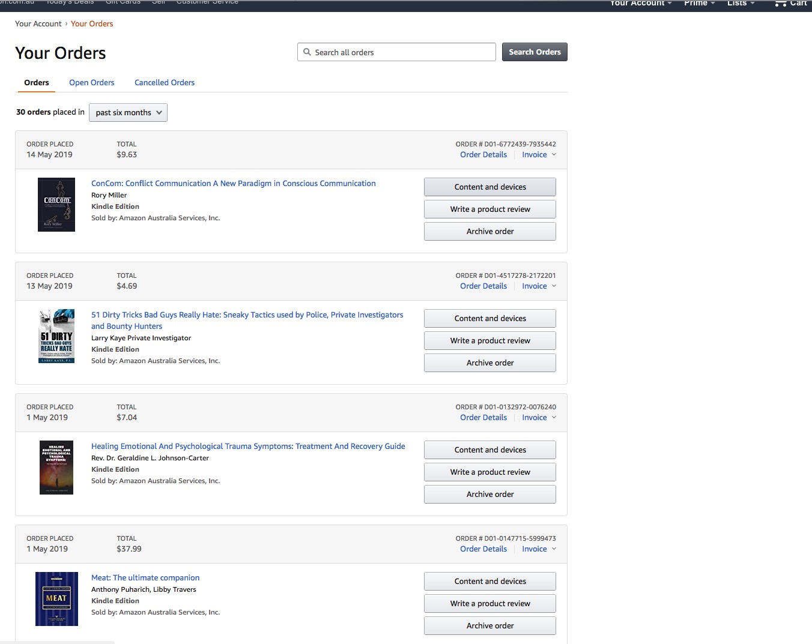Click the Search Orders button
812x644 pixels.
[535, 52]
